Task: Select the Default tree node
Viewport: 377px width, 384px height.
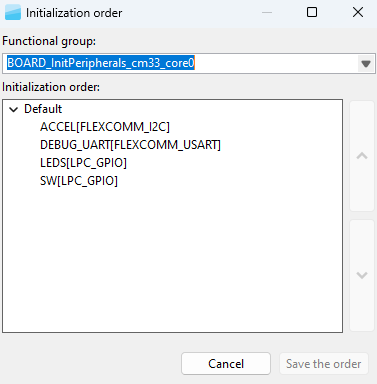Action: coord(43,109)
